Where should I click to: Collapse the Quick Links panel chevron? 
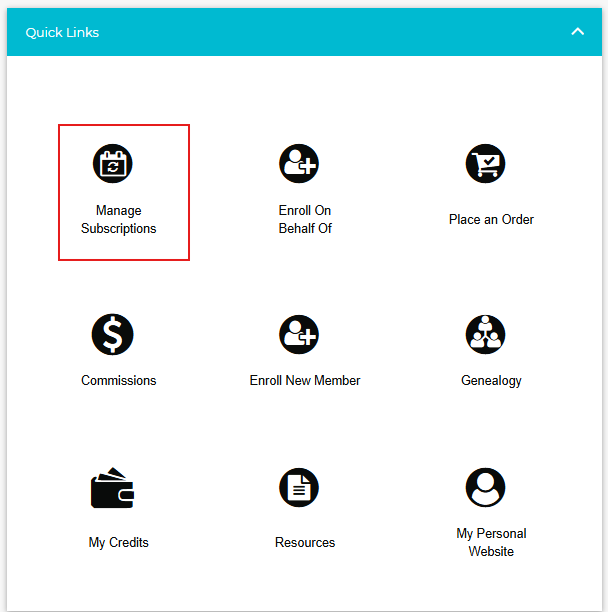(x=578, y=32)
